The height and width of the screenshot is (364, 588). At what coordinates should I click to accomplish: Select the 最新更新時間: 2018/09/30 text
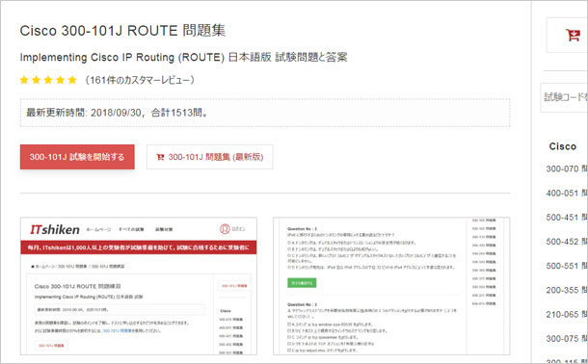pyautogui.click(x=85, y=113)
